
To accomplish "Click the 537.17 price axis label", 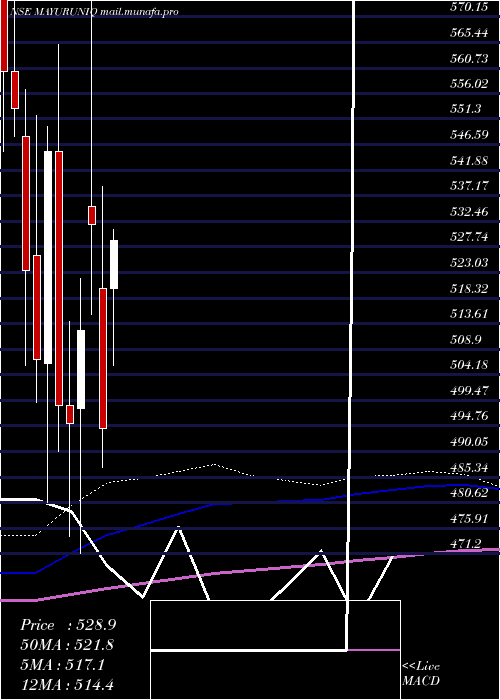I will click(469, 186).
